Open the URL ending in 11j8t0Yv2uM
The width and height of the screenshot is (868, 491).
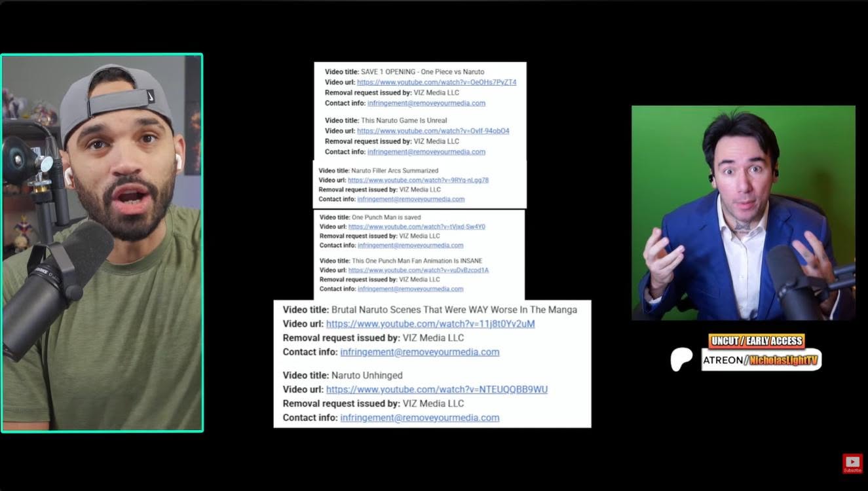(x=430, y=324)
